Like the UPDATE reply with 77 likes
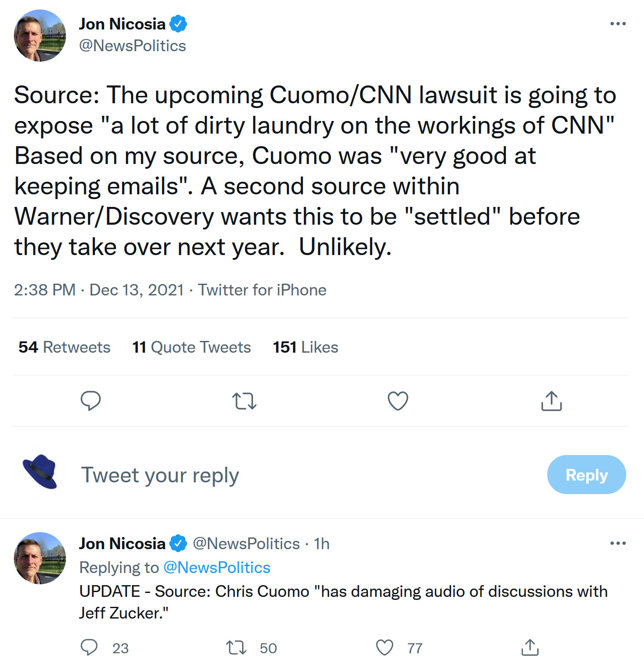 tap(384, 648)
